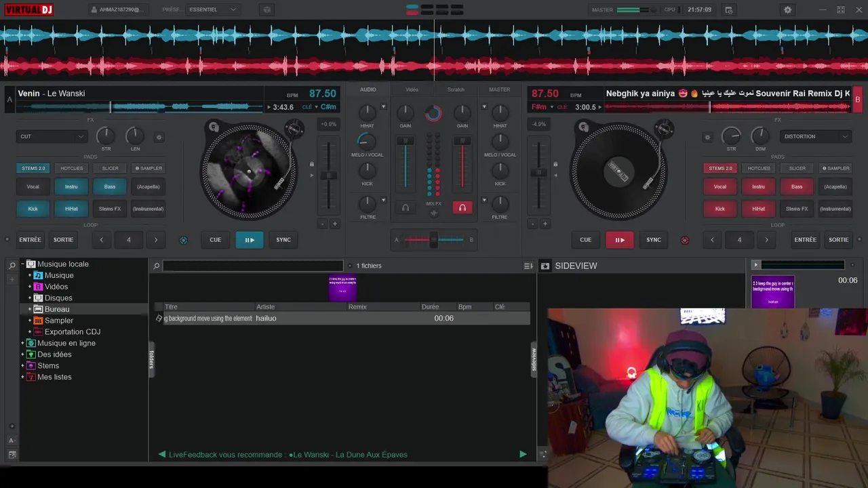Open left HIHAT EQ mode dropdown arrow
Viewport: 868px width, 488px height.
[383, 106]
